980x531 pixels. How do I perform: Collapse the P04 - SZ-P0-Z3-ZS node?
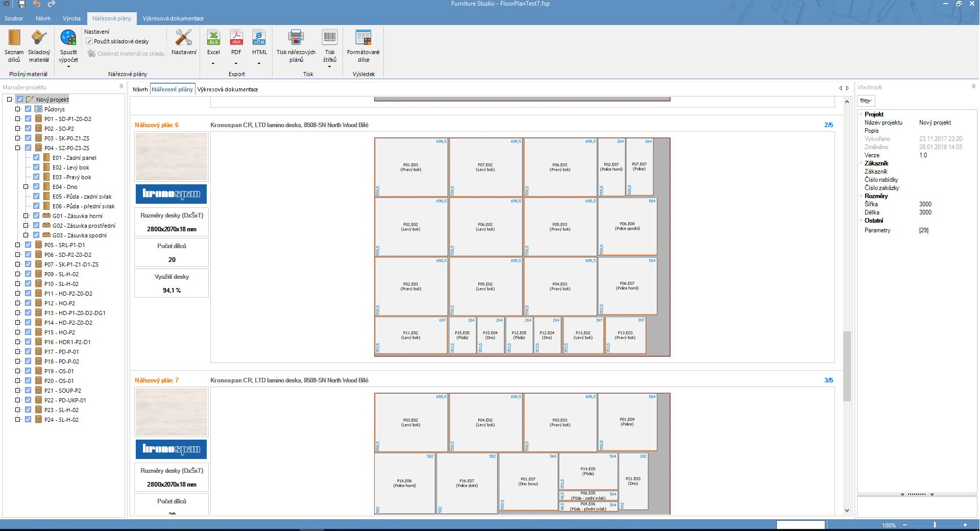point(18,148)
